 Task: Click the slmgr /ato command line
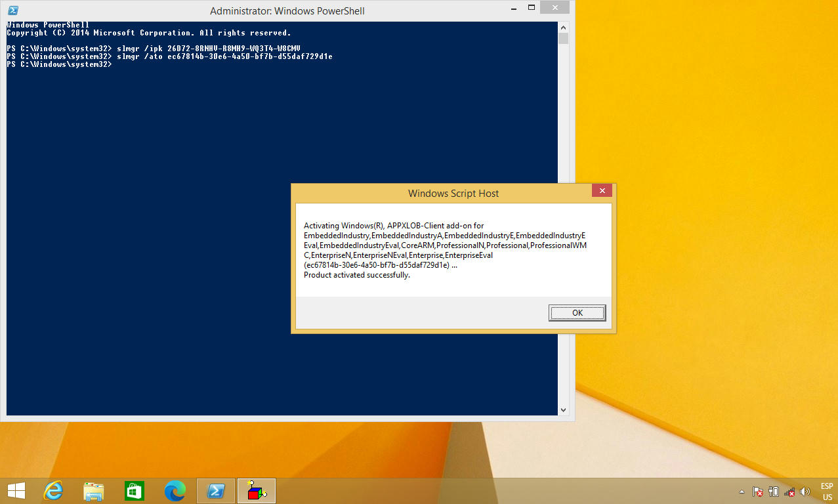point(170,56)
